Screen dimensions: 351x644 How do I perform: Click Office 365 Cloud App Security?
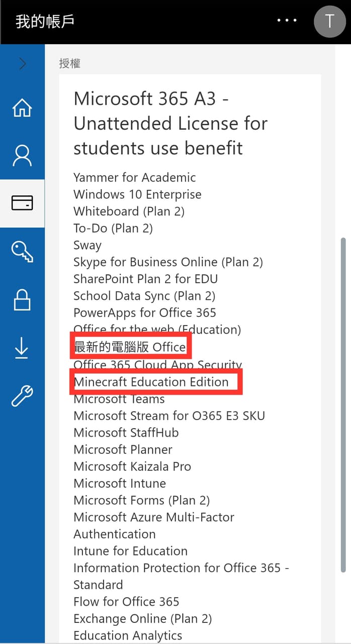(158, 365)
